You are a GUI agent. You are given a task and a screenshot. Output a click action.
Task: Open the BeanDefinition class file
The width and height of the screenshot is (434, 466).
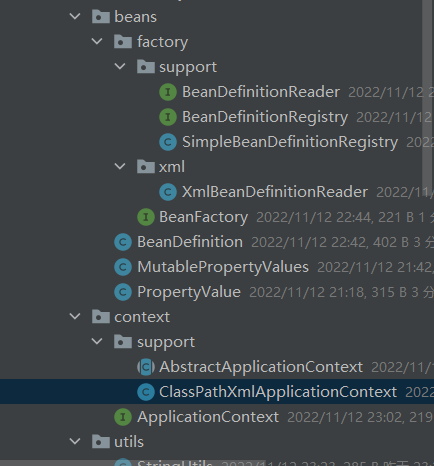(190, 242)
